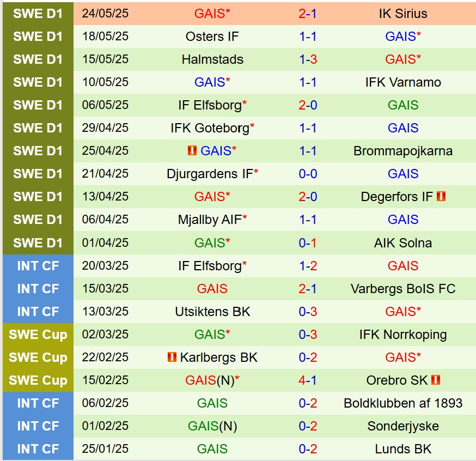Select the Halmstads team name

click(x=212, y=59)
